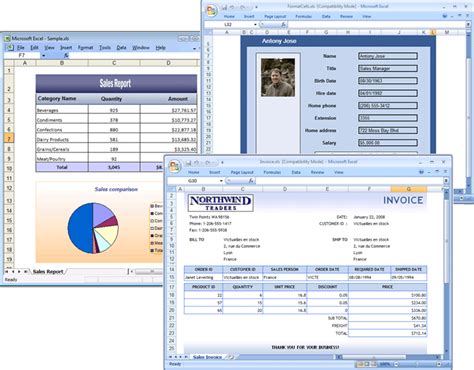Click Northwind Traders logo in invoice

(x=221, y=203)
